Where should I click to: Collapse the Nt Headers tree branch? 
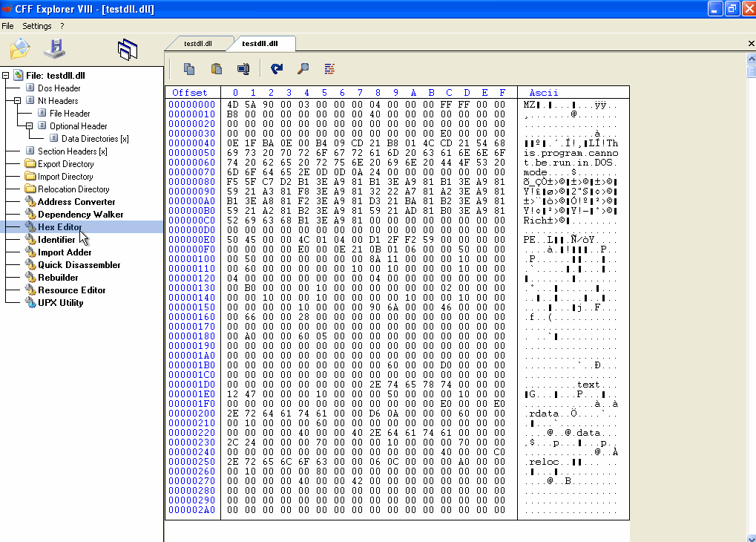[18, 101]
